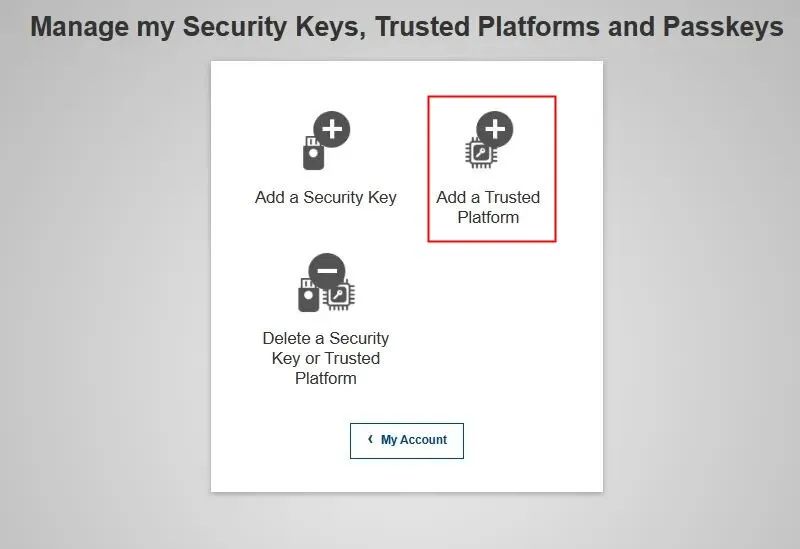Go back via the My Account button
Screen dimensions: 800x549
coord(407,441)
